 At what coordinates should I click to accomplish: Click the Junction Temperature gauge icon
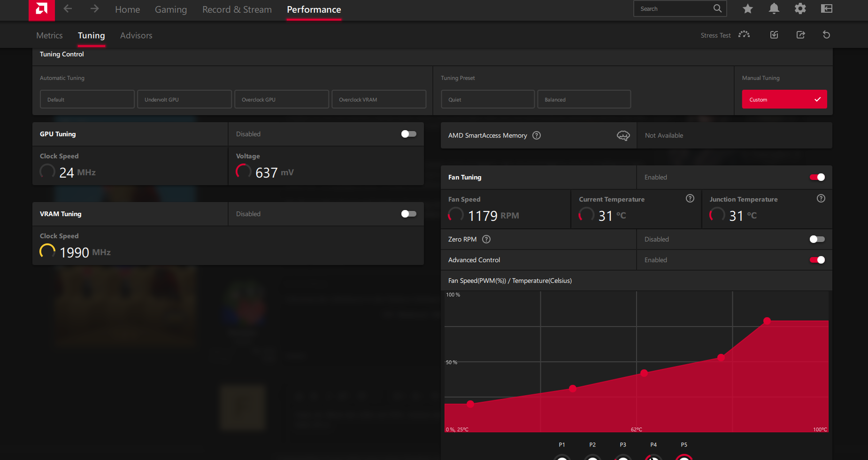click(x=717, y=215)
